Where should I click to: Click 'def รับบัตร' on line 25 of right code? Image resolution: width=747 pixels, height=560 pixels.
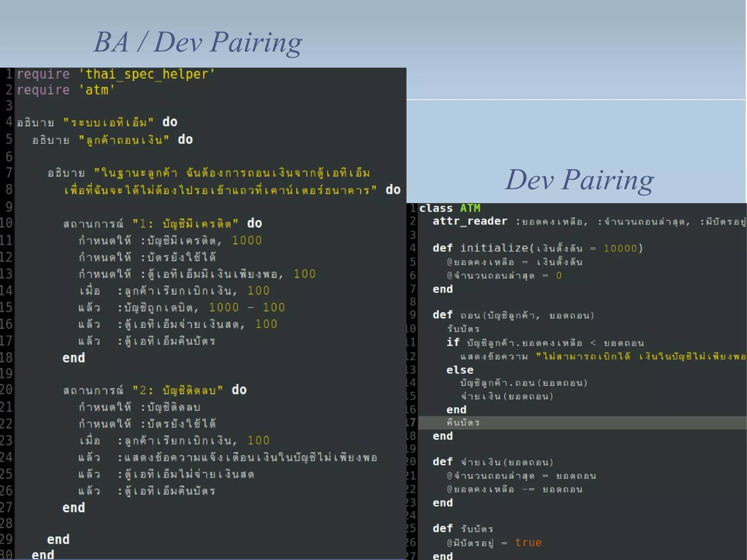(464, 529)
